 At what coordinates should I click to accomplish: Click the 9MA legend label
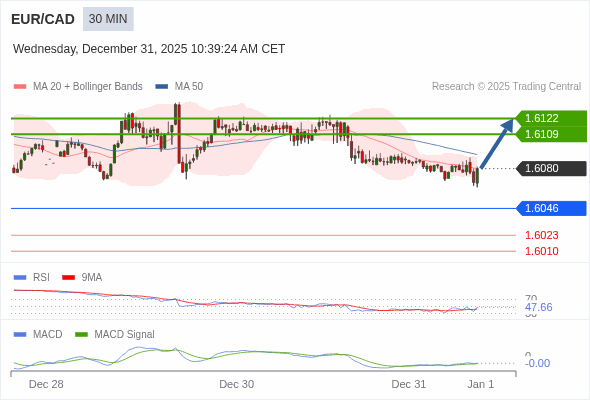click(x=92, y=278)
